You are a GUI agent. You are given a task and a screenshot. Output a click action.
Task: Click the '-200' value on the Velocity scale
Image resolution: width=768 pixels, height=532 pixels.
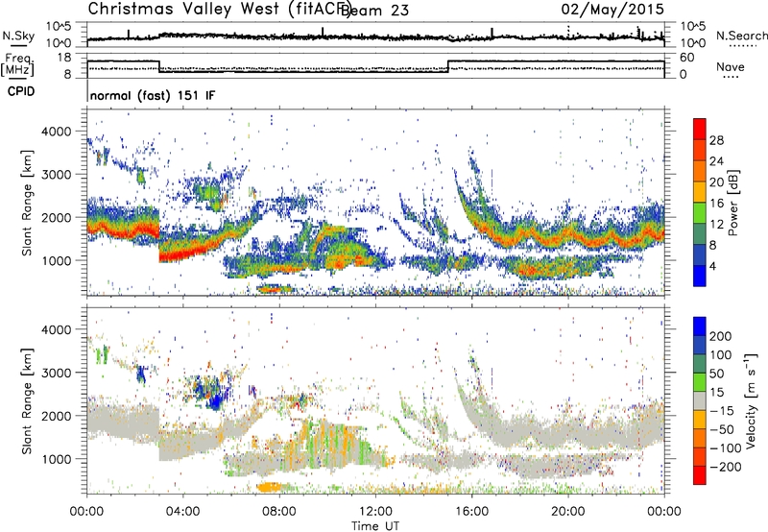point(726,467)
